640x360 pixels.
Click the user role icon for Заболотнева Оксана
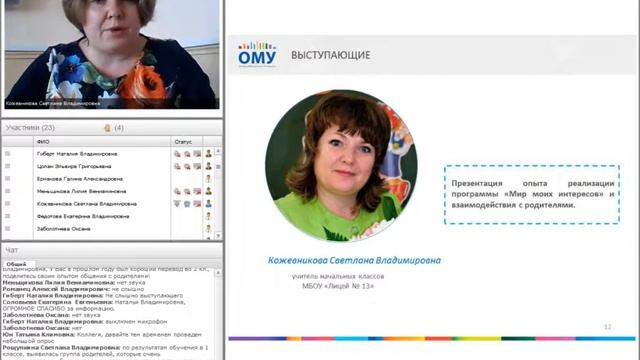point(209,229)
